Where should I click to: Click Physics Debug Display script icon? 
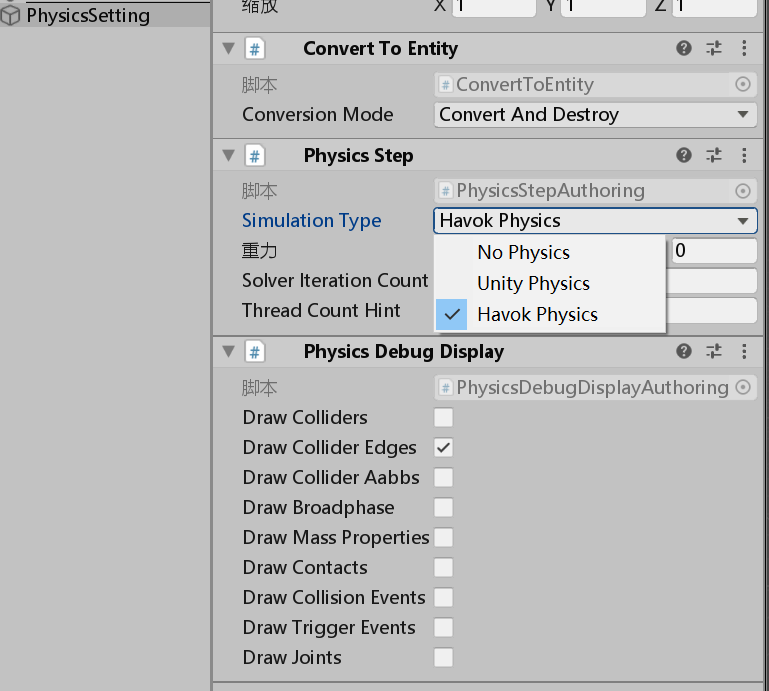pos(255,352)
